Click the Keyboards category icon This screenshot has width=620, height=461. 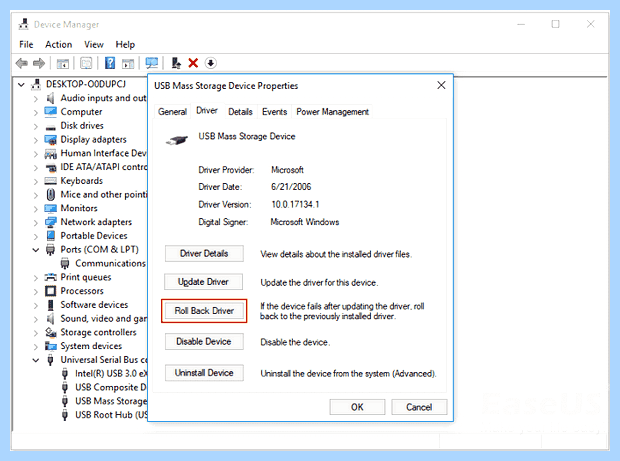(x=50, y=181)
